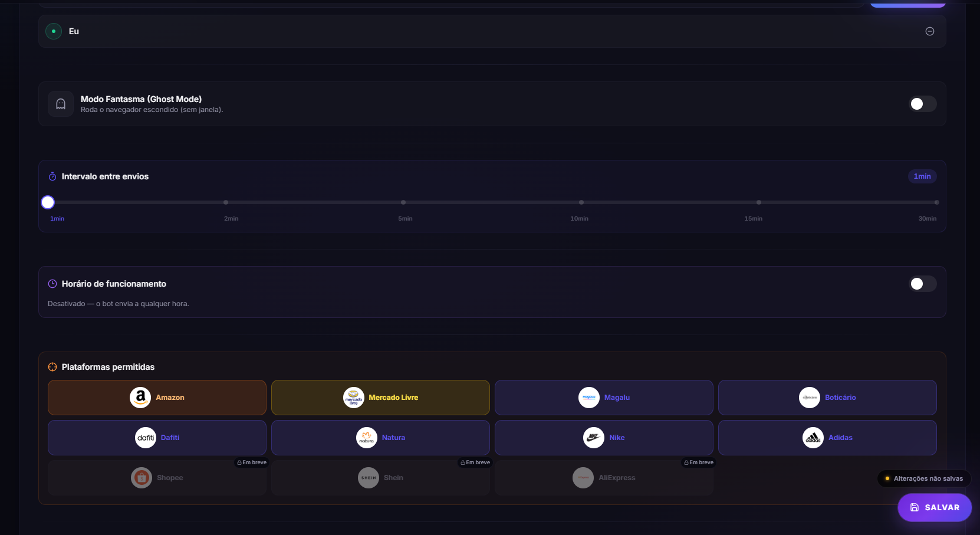The height and width of the screenshot is (535, 980).
Task: Save changes with the SALVAR button
Action: [x=935, y=507]
